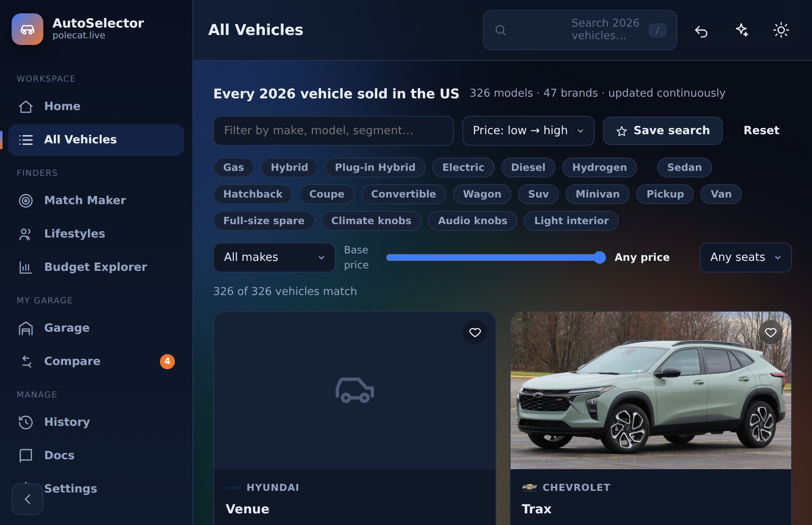
Task: Click the star icon in Save search
Action: tap(622, 131)
